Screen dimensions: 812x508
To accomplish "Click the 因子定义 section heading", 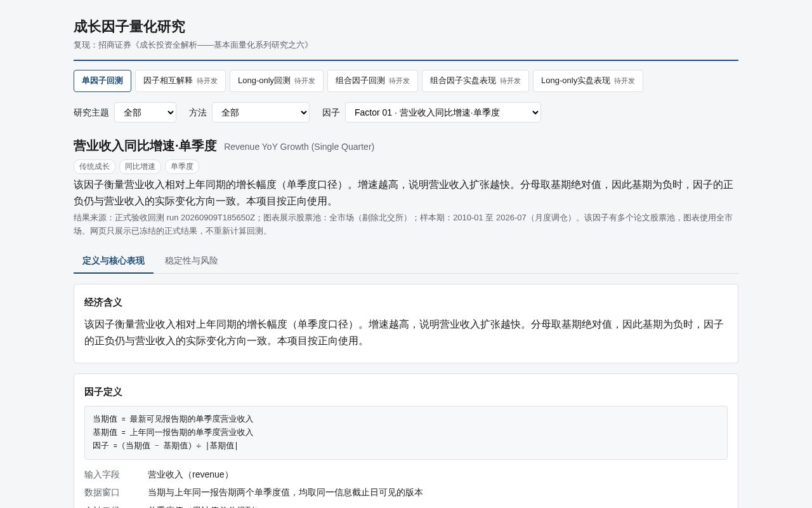I will pos(103,392).
